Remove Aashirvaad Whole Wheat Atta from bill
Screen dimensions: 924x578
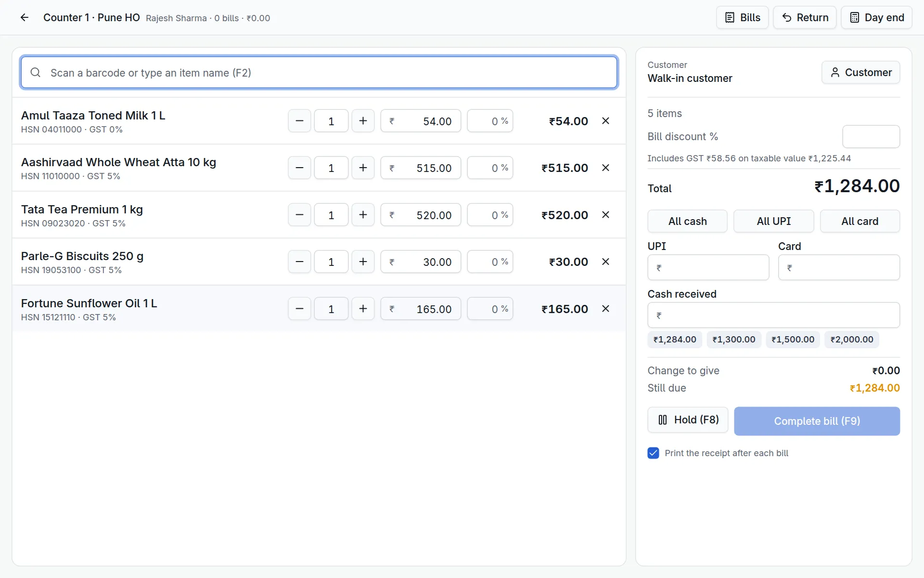pyautogui.click(x=605, y=168)
